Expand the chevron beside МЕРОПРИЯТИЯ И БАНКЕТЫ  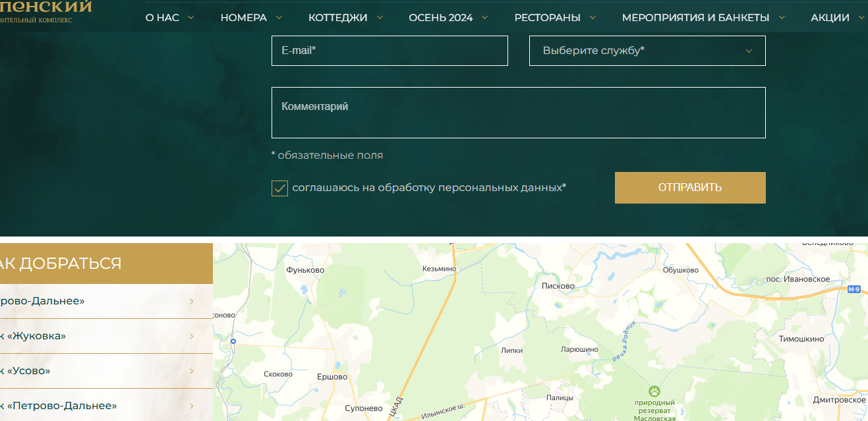[x=782, y=18]
